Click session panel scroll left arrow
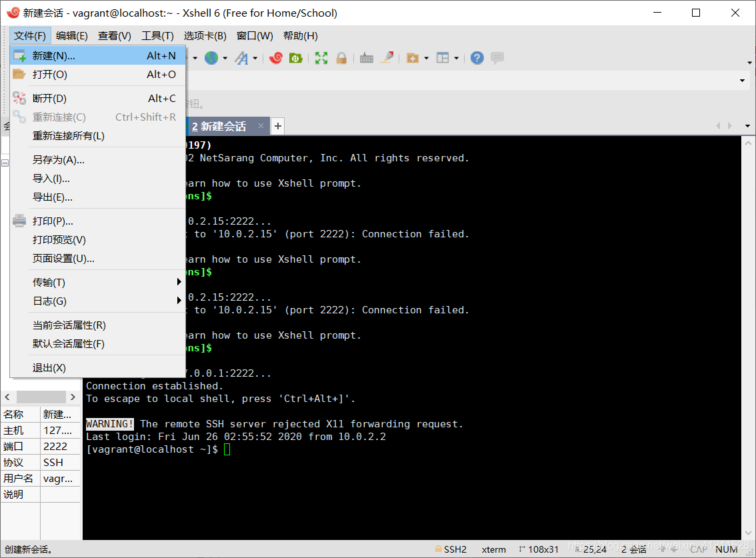The image size is (756, 558). click(x=7, y=397)
